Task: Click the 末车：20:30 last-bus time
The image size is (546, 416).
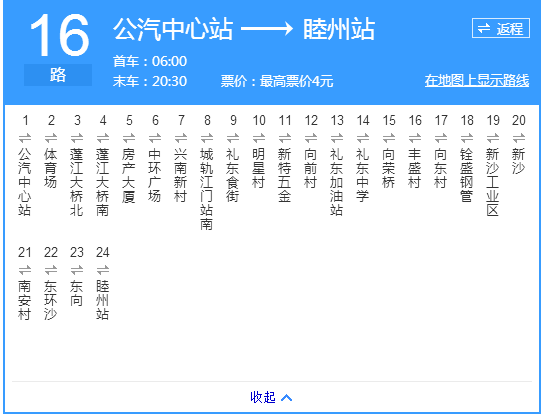Action: click(150, 81)
